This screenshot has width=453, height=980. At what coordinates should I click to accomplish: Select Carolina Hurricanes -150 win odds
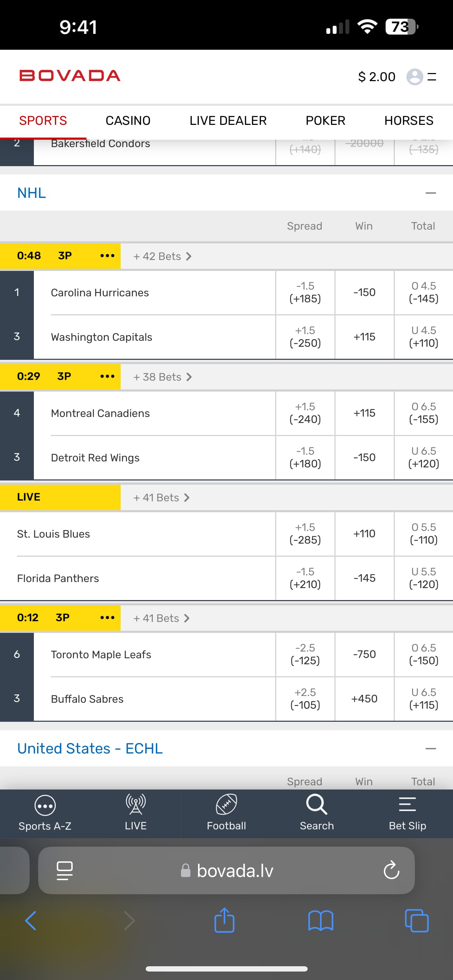point(364,292)
